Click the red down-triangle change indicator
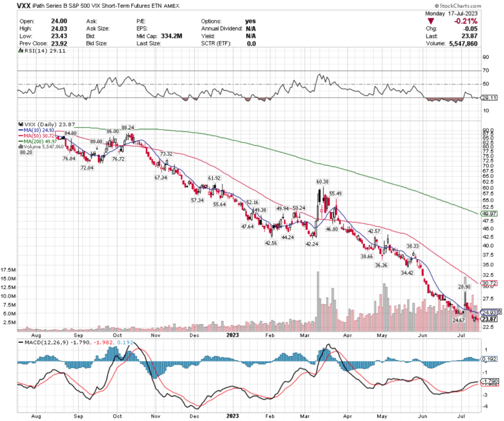This screenshot has width=504, height=421. tap(431, 21)
